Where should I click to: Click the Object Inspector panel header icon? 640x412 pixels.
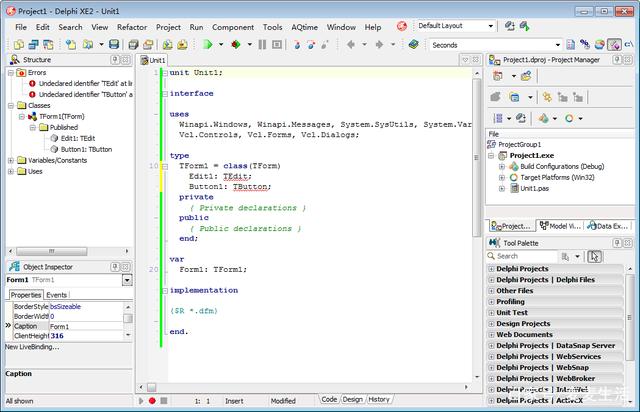15,267
